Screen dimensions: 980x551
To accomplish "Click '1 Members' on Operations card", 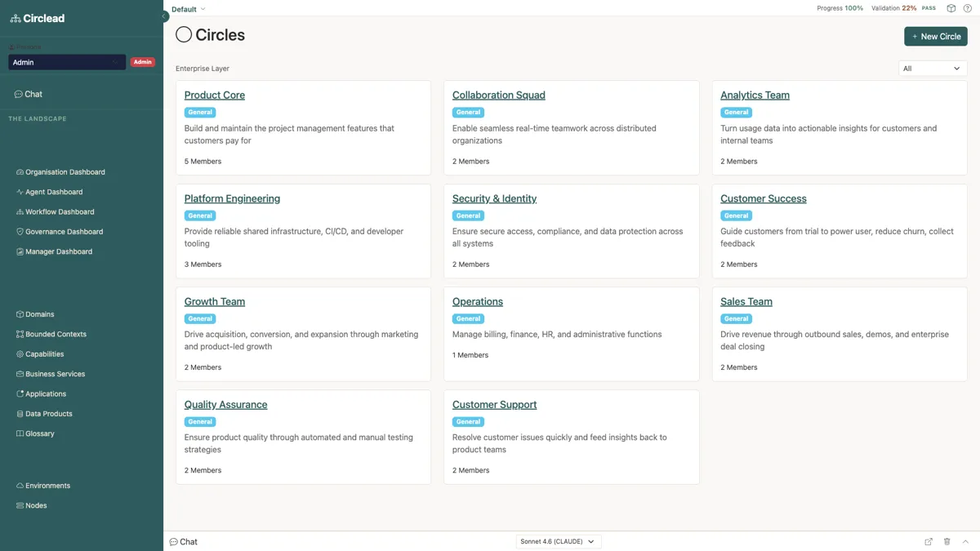I will [470, 355].
